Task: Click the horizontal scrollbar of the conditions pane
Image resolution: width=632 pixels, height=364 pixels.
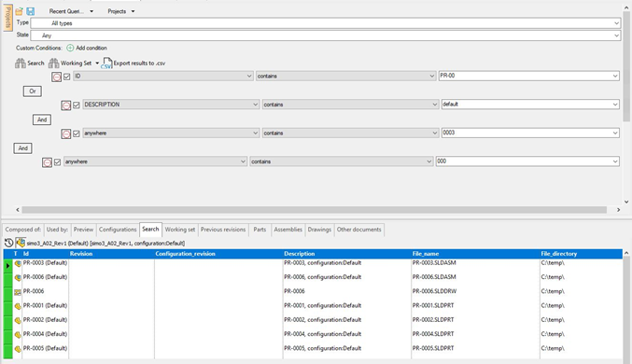Action: point(314,210)
